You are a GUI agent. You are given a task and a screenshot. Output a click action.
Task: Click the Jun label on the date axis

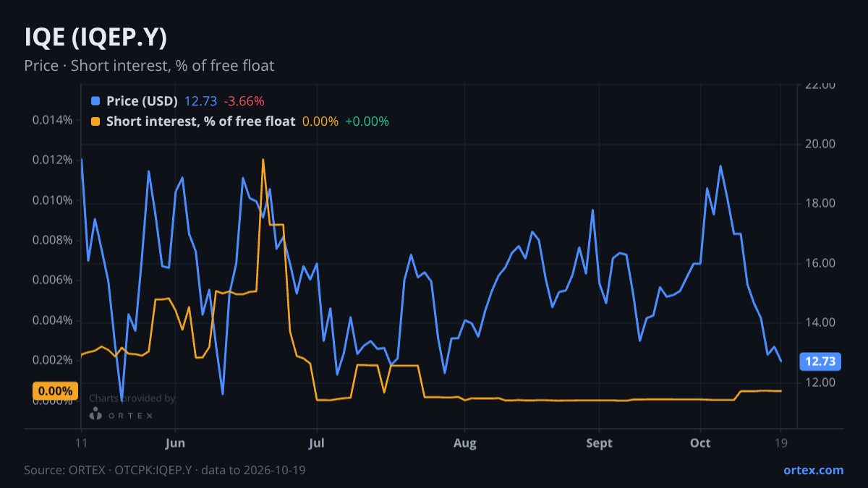(x=176, y=443)
